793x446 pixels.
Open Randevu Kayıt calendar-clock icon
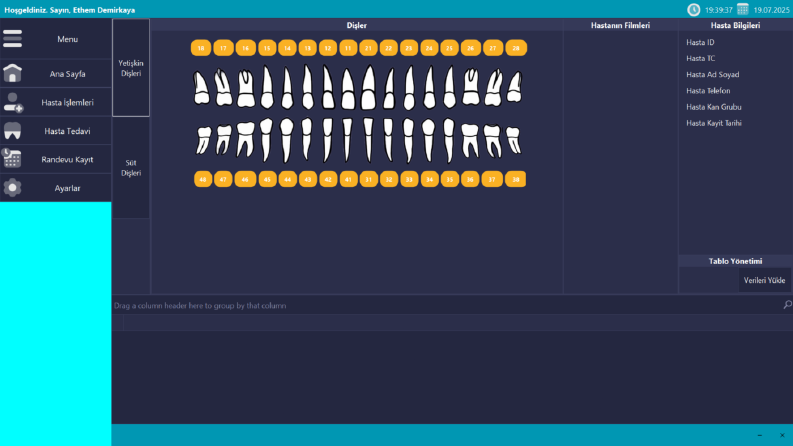point(11,159)
